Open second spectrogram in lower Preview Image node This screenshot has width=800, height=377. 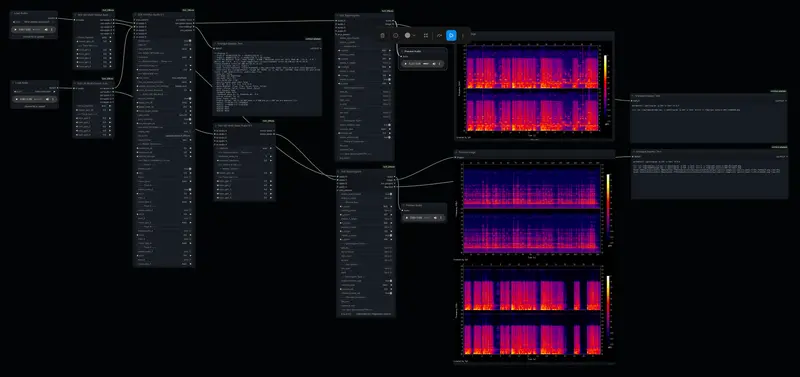tap(533, 312)
